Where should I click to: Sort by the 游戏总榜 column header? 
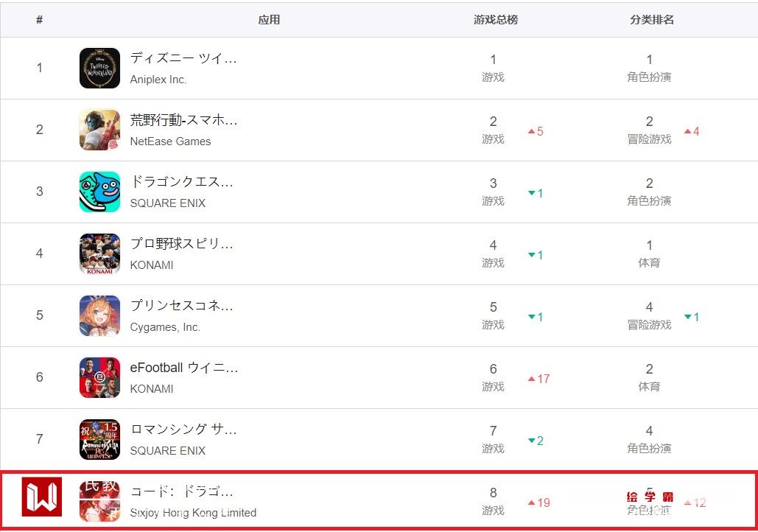pyautogui.click(x=495, y=20)
